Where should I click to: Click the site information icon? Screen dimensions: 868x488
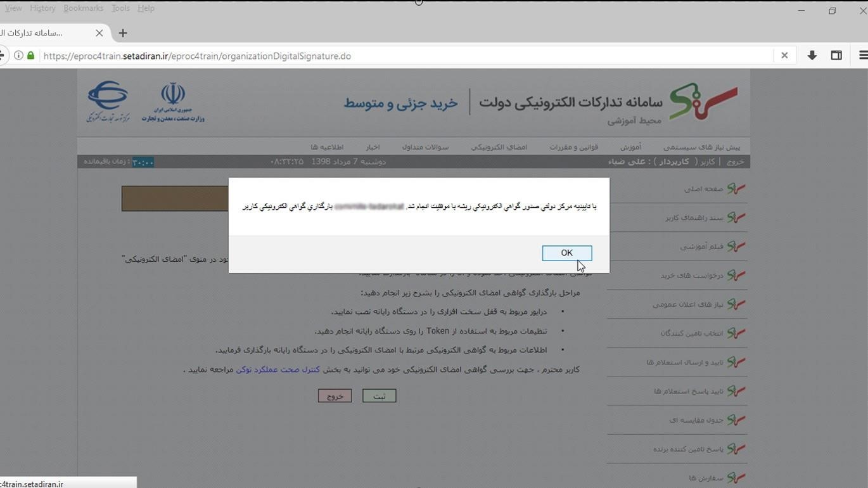(x=18, y=56)
